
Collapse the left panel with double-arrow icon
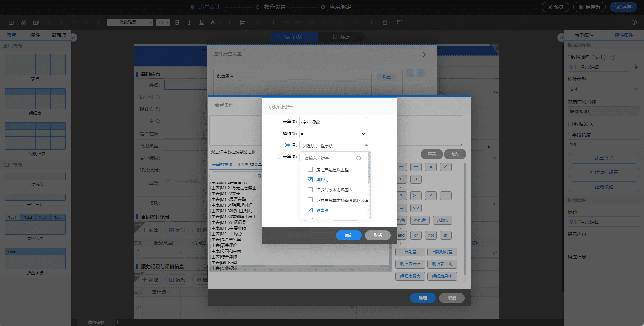coord(74,38)
